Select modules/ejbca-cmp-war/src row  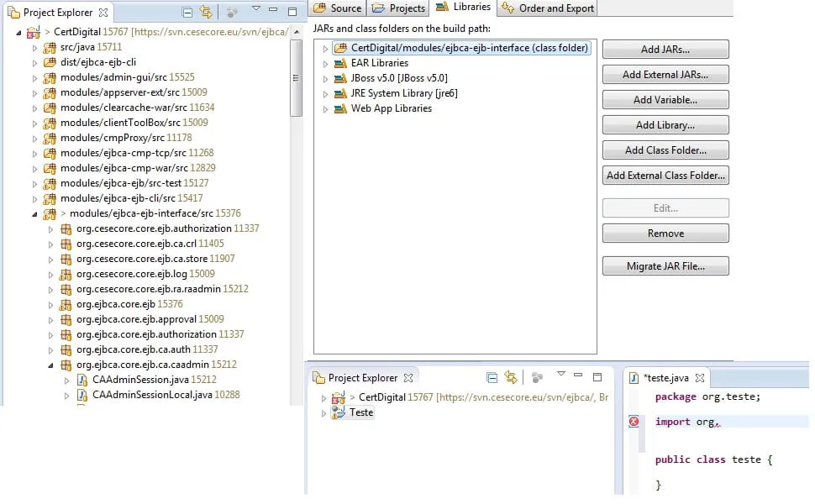[138, 168]
